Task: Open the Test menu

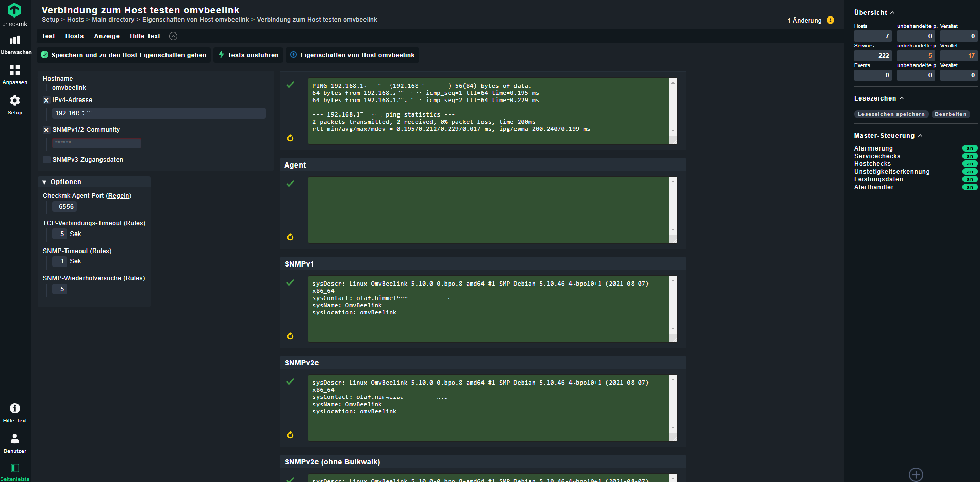Action: coord(48,36)
